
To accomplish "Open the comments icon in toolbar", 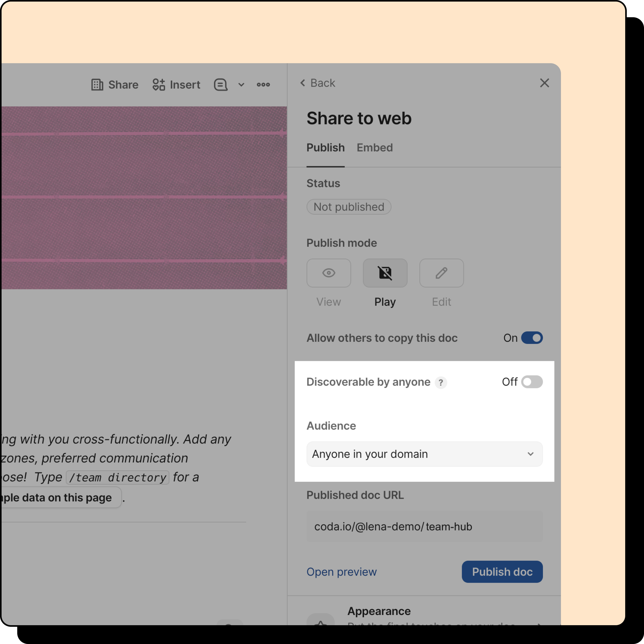I will [221, 85].
